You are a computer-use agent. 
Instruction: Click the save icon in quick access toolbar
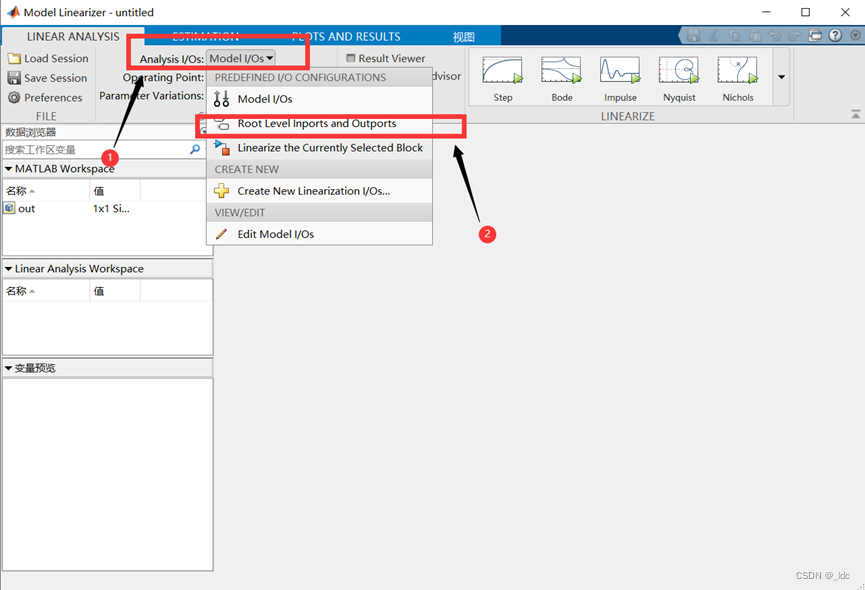pos(693,36)
